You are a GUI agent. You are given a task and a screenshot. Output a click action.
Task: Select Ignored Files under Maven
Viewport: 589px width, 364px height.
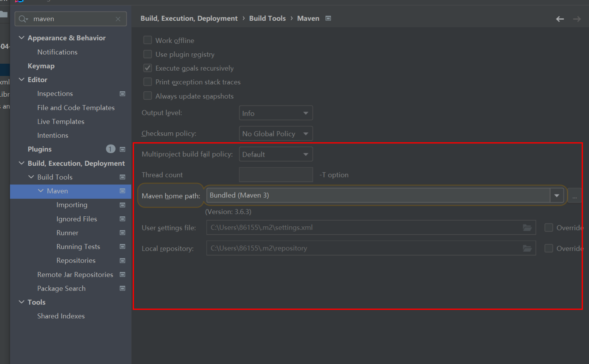tap(77, 219)
